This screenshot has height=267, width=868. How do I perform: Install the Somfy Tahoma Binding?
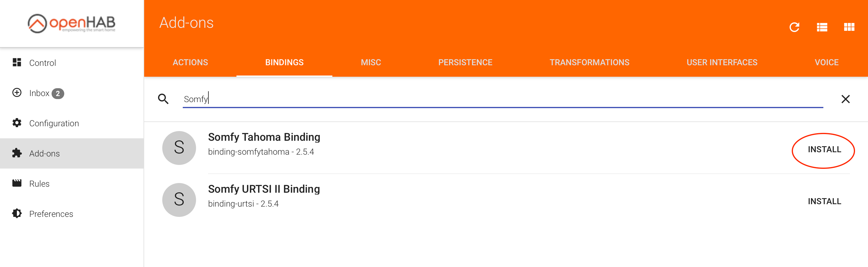(824, 150)
